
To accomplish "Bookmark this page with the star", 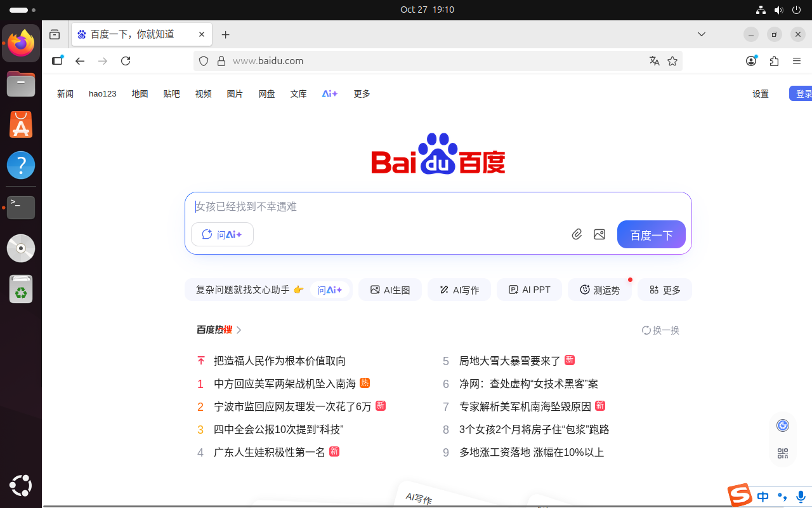I will click(672, 61).
